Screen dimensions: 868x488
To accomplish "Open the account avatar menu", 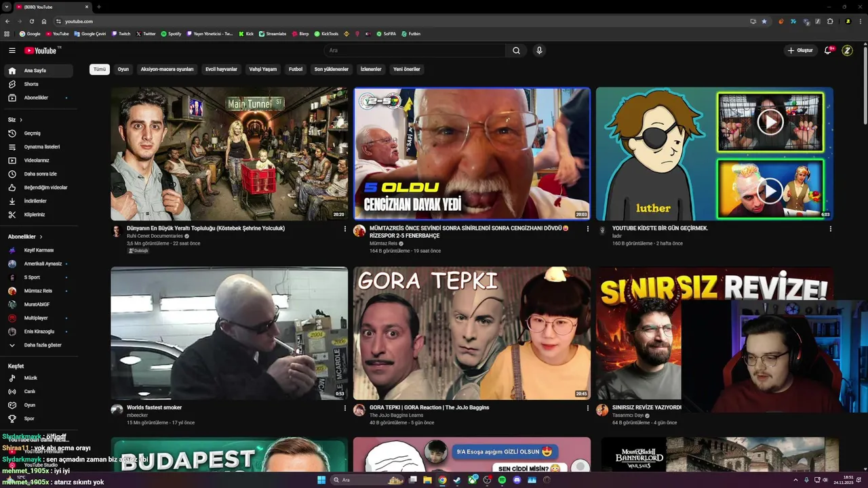I will tap(847, 50).
